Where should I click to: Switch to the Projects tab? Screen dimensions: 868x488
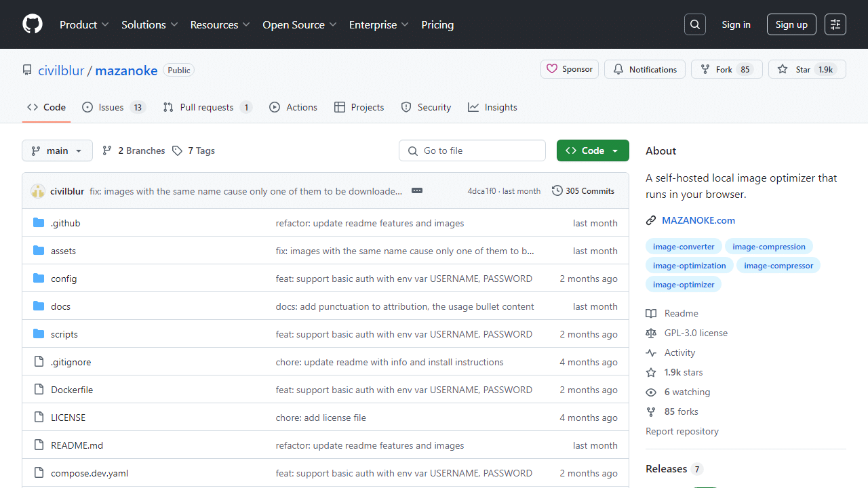359,107
